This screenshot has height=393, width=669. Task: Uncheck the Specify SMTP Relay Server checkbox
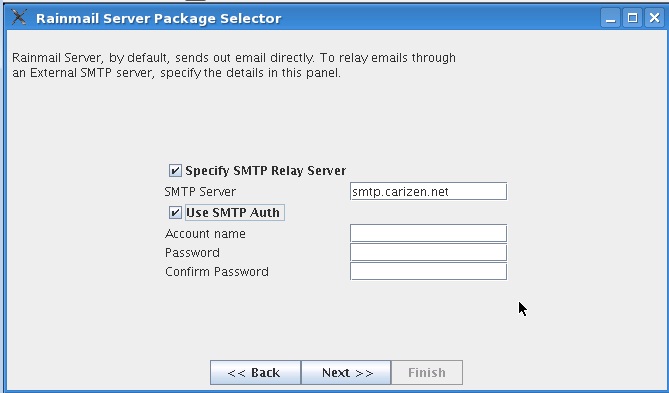tap(175, 171)
